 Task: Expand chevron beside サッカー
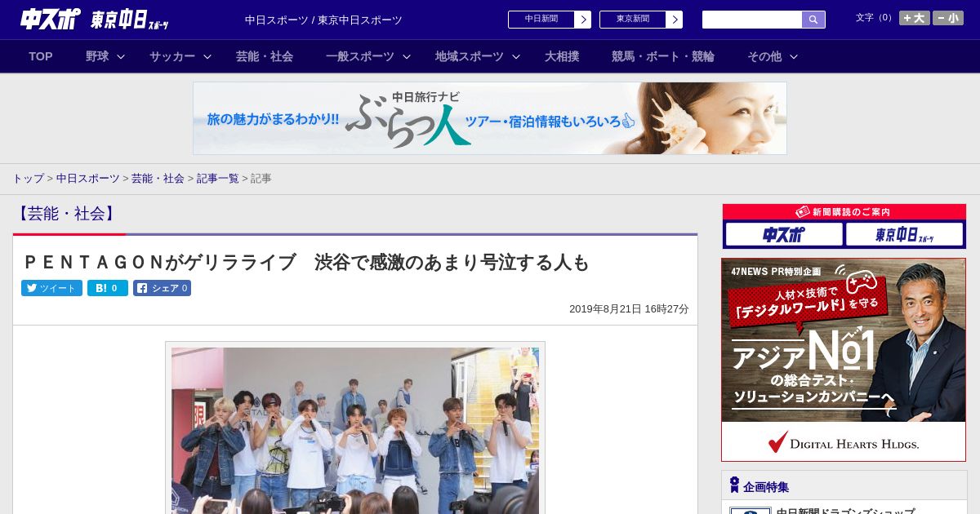[207, 56]
